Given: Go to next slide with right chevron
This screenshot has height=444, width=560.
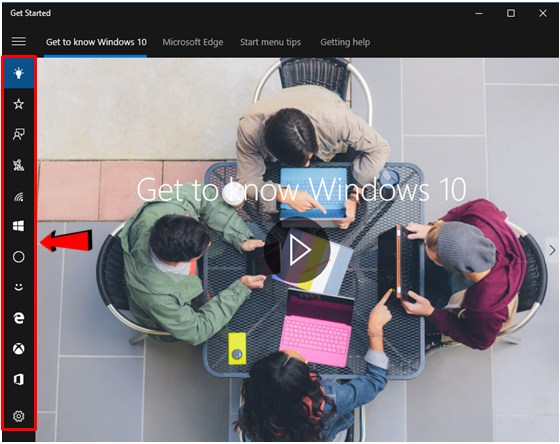Looking at the screenshot, I should [x=552, y=250].
